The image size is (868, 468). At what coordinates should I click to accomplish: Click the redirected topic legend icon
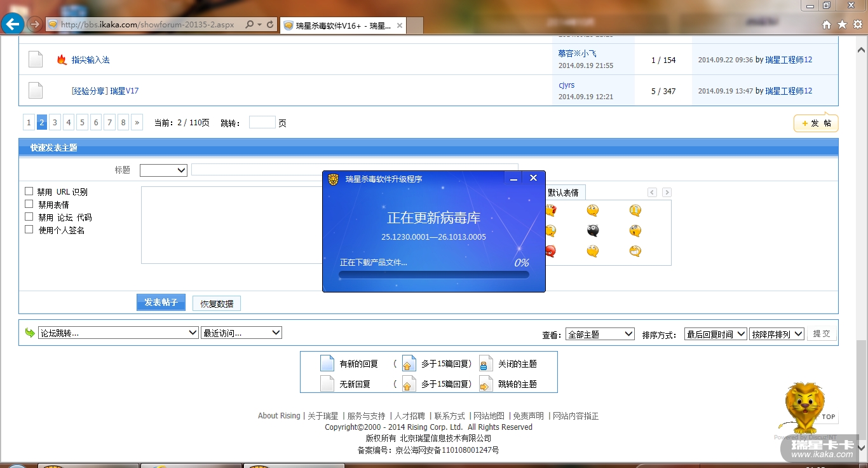tap(486, 383)
